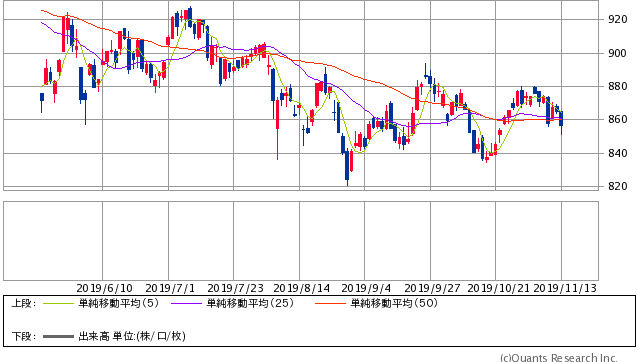Click the 2019/6/10 date label
Viewport: 638px width, 362px height.
point(105,288)
